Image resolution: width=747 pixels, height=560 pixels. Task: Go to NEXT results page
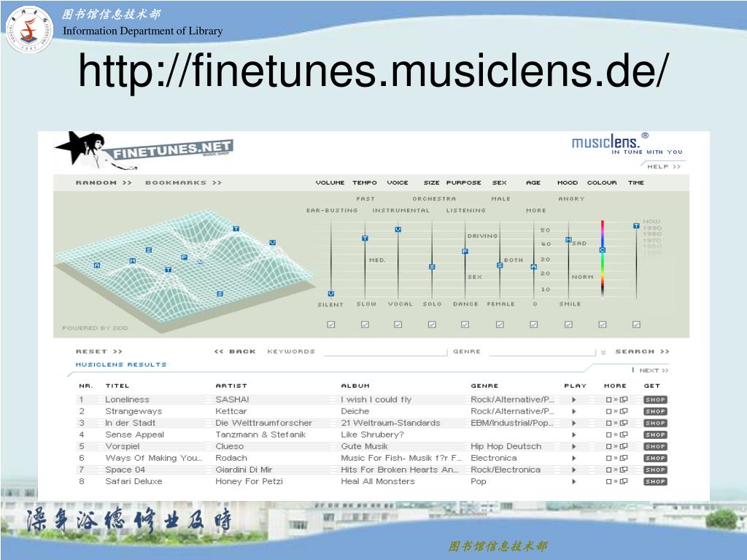654,370
